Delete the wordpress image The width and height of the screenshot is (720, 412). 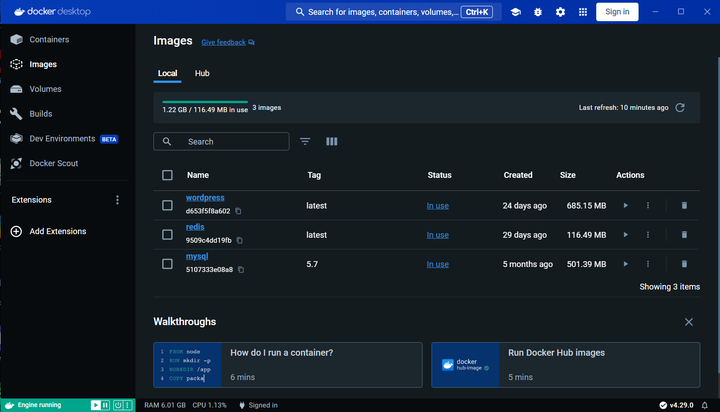point(684,205)
